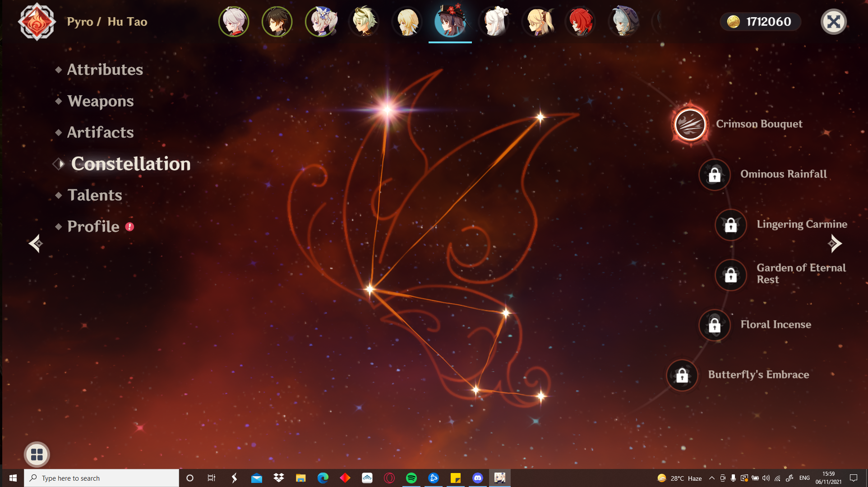Viewport: 868px width, 487px height.
Task: Open the Profile menu
Action: pos(93,226)
